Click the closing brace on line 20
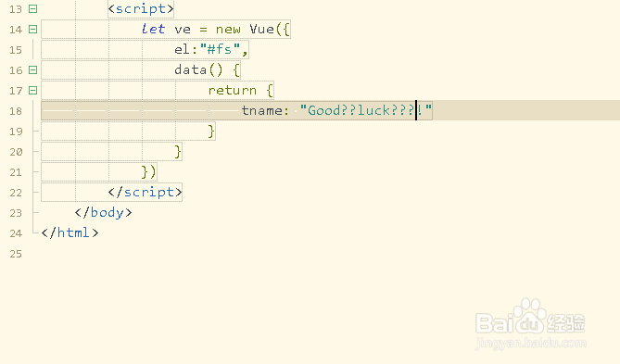This screenshot has height=364, width=620. [178, 152]
